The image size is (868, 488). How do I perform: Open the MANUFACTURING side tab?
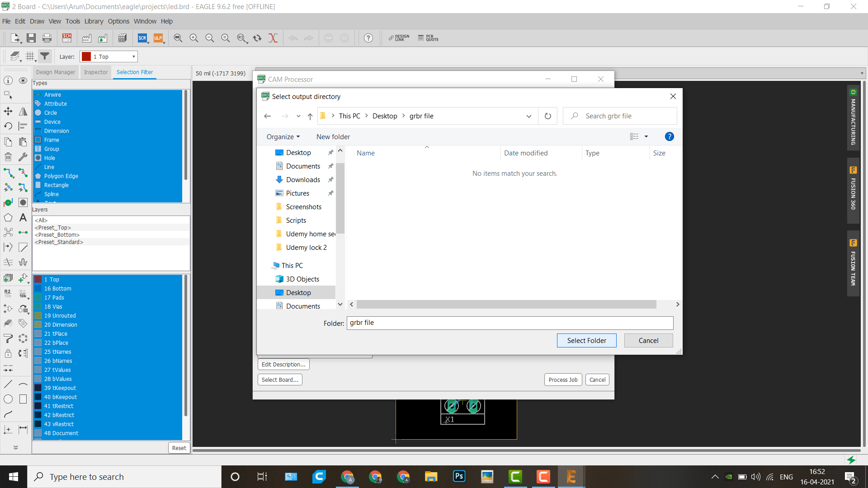(853, 117)
